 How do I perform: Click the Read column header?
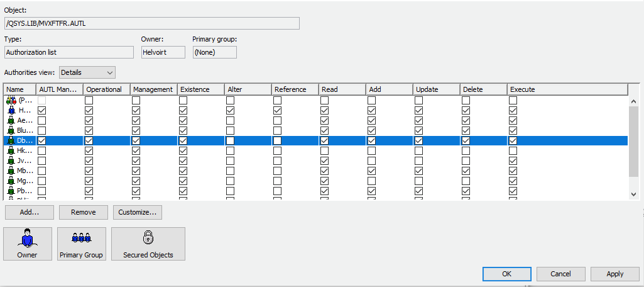click(x=342, y=89)
